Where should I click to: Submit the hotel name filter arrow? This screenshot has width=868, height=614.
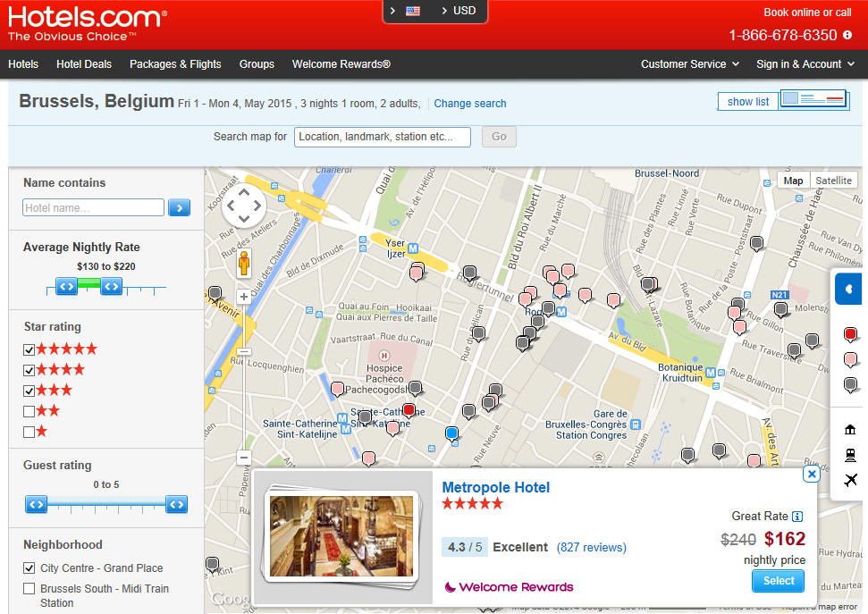pos(180,207)
